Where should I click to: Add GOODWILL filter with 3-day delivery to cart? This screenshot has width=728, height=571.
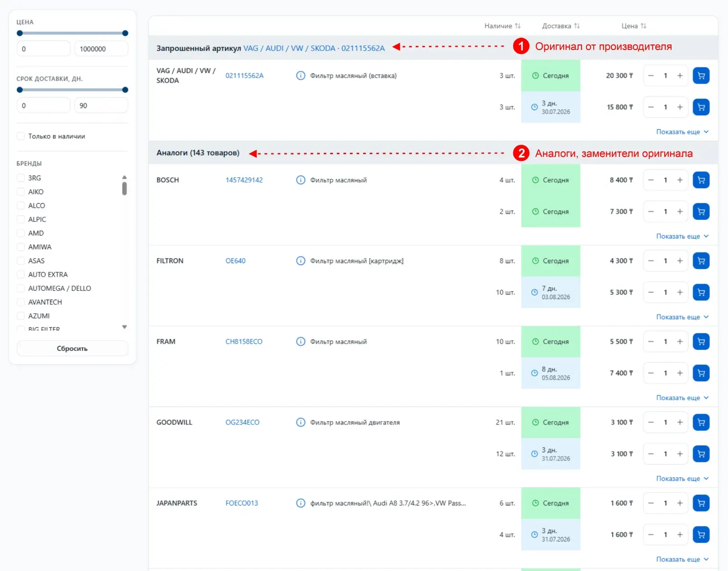[701, 454]
